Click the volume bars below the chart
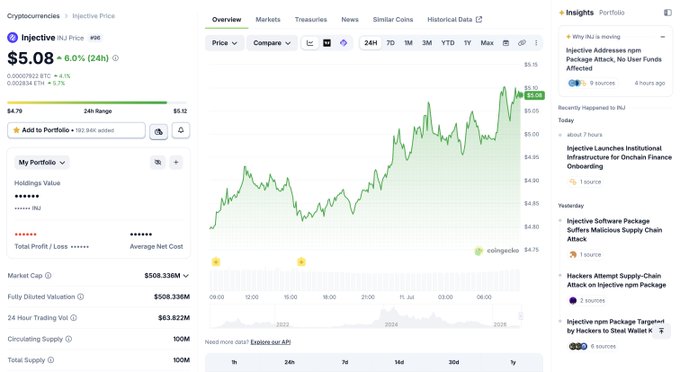 (x=365, y=281)
